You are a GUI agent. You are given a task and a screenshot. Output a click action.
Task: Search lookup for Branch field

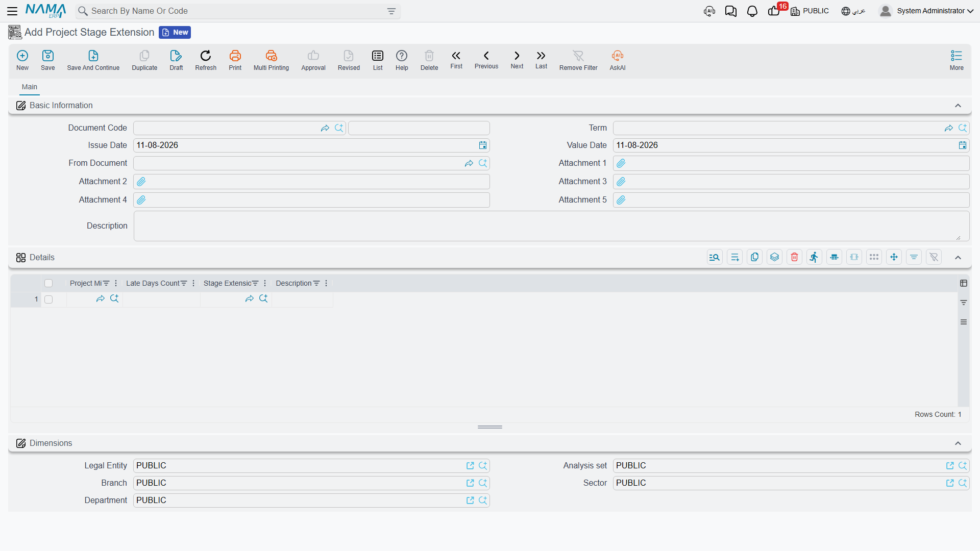point(483,483)
